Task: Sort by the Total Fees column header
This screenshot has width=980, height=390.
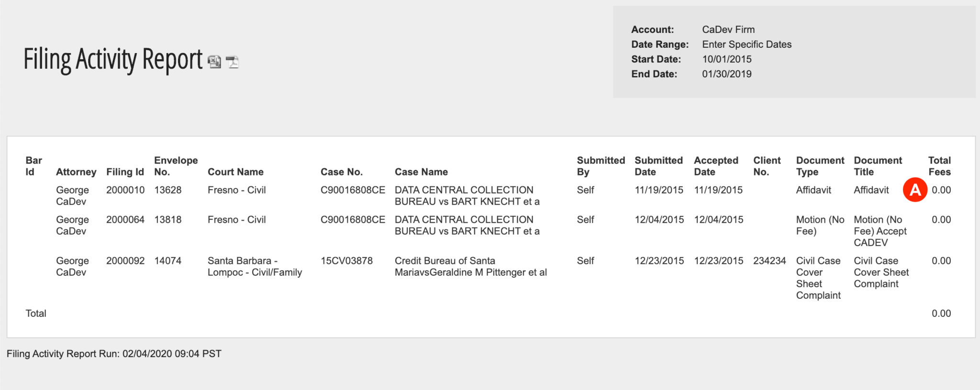Action: (x=939, y=166)
